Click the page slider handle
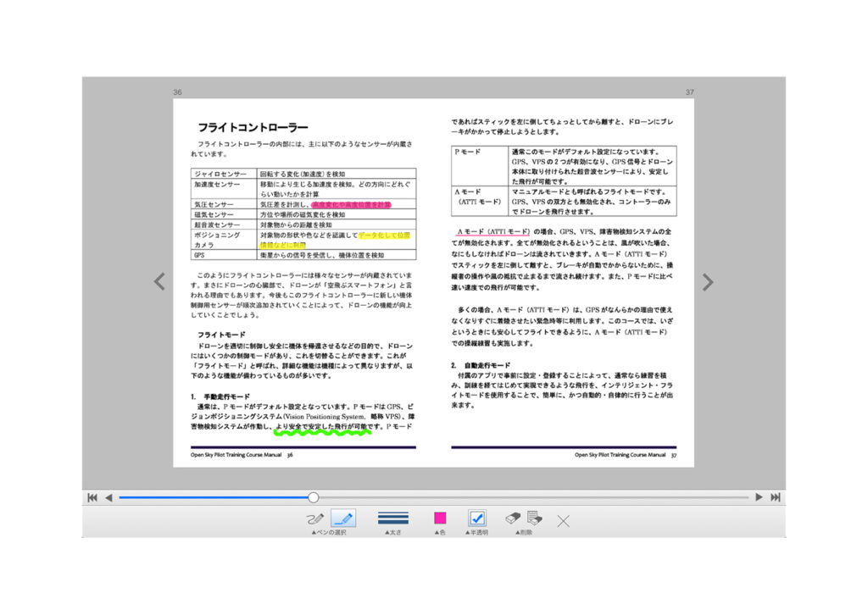 tap(314, 497)
